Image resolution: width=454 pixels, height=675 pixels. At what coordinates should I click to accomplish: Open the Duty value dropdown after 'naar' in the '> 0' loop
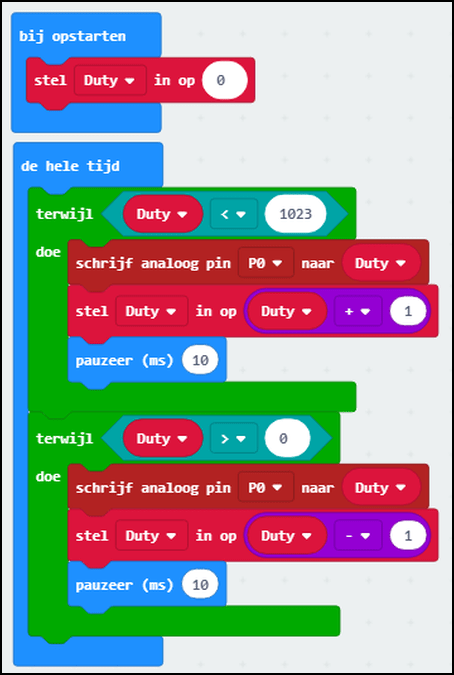(381, 487)
